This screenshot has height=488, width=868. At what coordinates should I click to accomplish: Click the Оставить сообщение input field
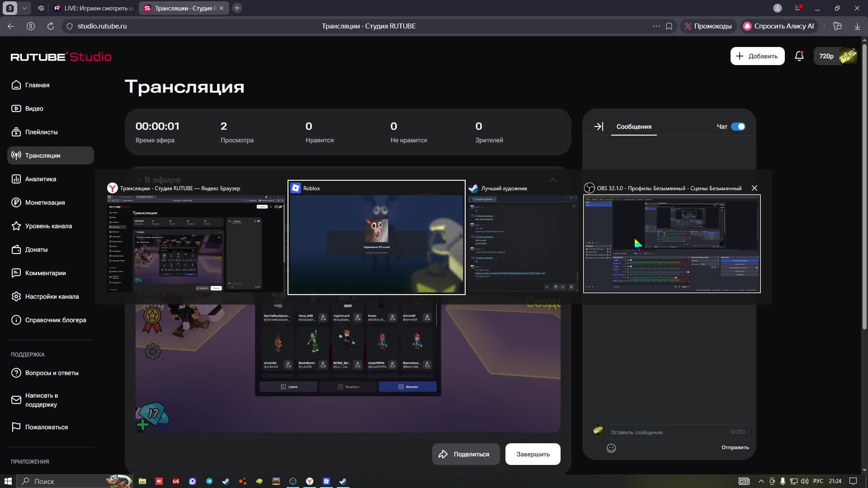tap(677, 432)
